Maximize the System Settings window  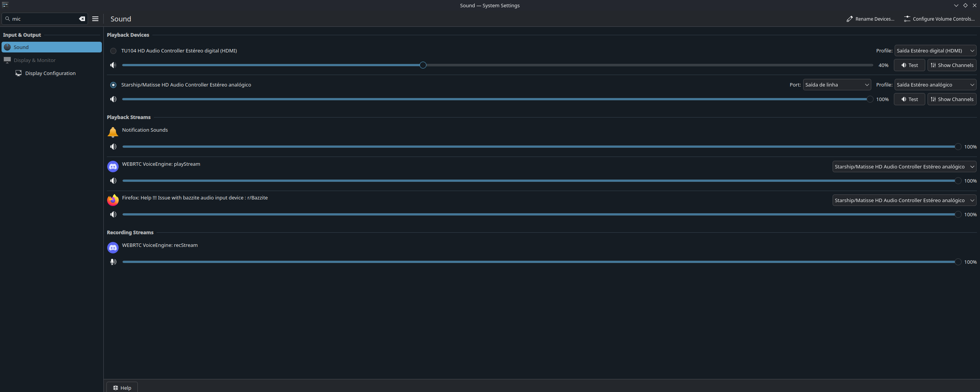965,5
